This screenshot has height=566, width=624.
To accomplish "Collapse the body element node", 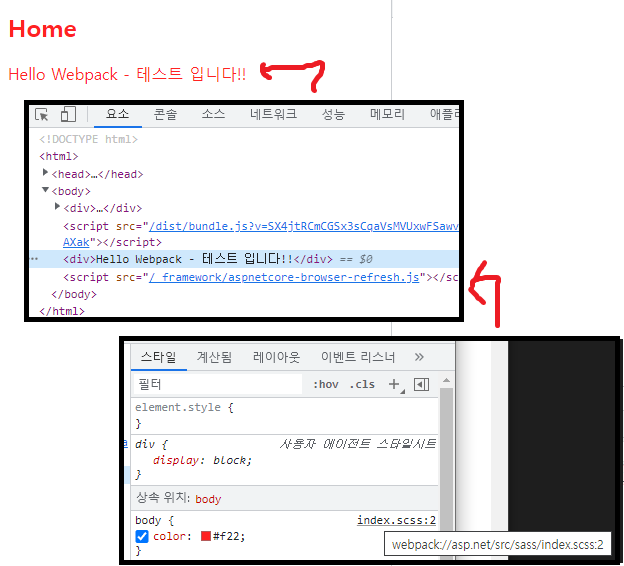I will 45,190.
